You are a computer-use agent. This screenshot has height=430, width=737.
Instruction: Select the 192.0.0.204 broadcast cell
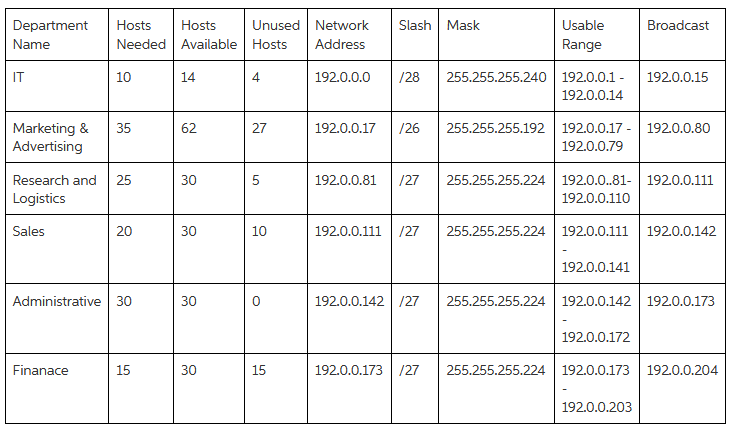click(682, 370)
